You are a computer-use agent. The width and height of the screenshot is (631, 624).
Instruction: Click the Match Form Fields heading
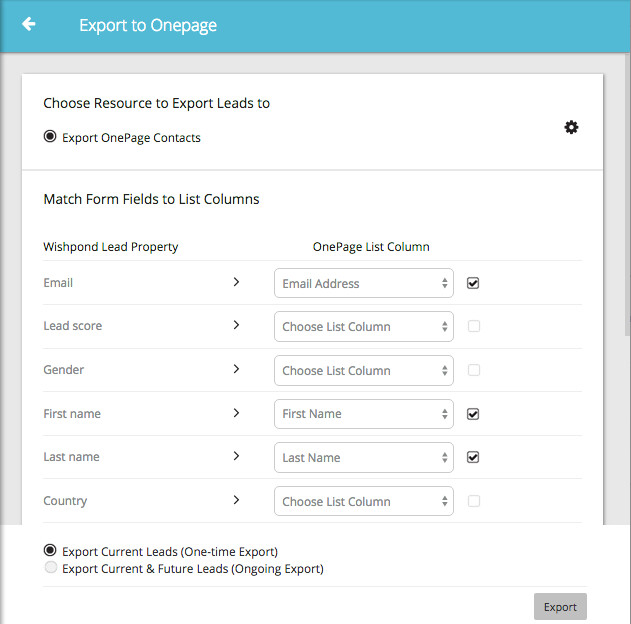151,199
